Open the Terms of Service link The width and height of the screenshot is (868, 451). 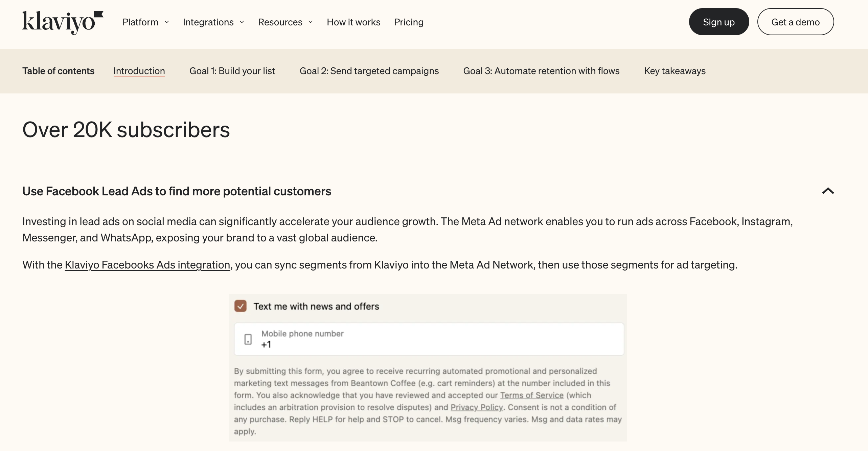[532, 395]
